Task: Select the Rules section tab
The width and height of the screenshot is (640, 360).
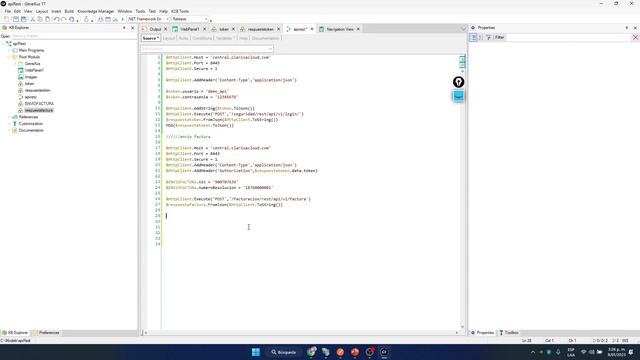Action: [x=184, y=38]
